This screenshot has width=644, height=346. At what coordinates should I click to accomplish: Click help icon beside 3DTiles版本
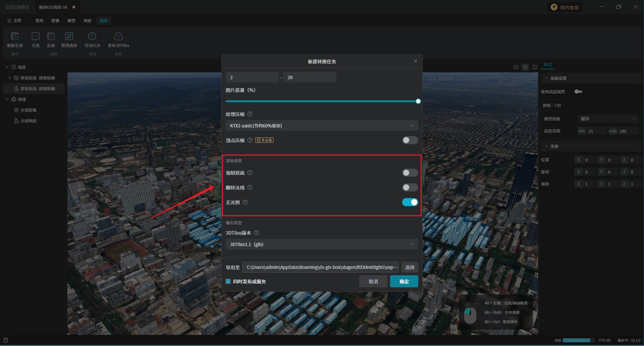pyautogui.click(x=257, y=233)
